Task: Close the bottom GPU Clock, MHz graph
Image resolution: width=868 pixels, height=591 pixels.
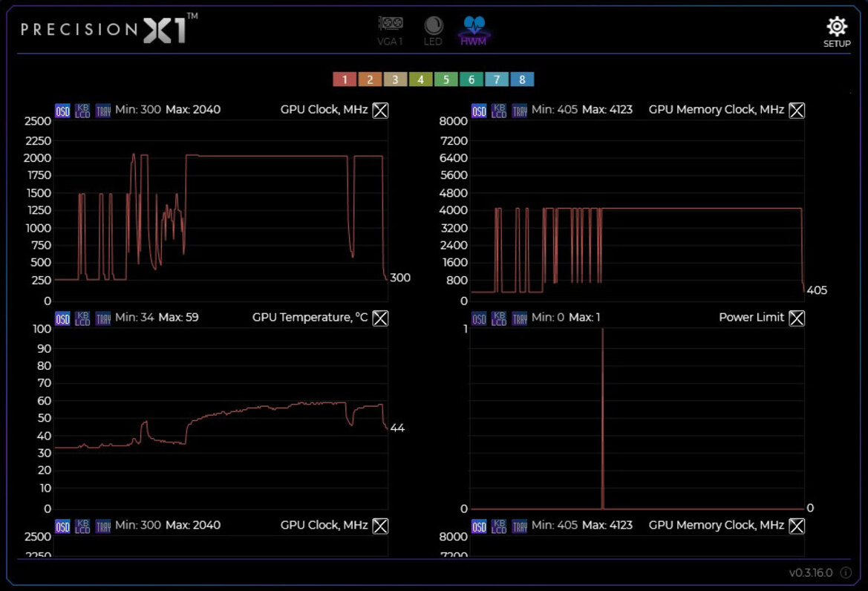Action: click(380, 526)
